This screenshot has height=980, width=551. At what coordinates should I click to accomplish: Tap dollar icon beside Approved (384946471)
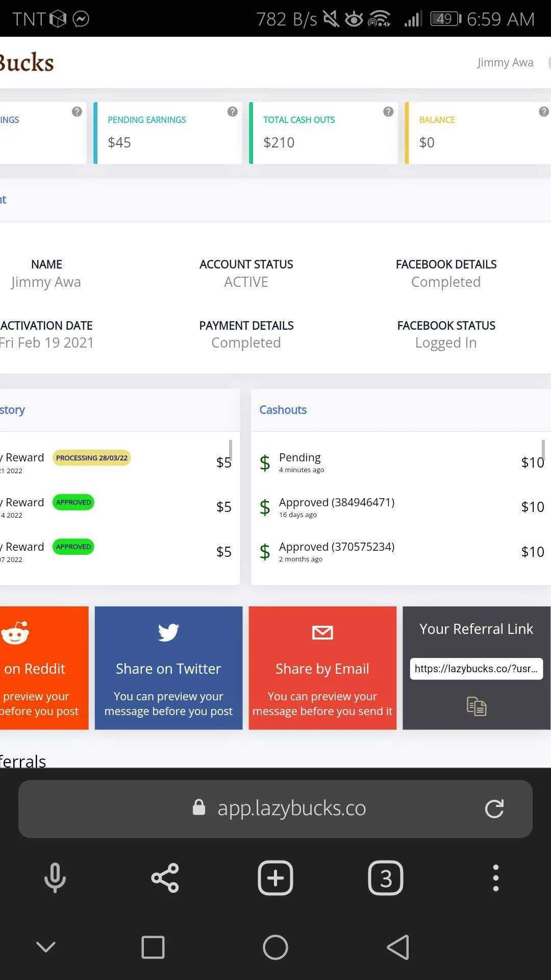pyautogui.click(x=265, y=507)
